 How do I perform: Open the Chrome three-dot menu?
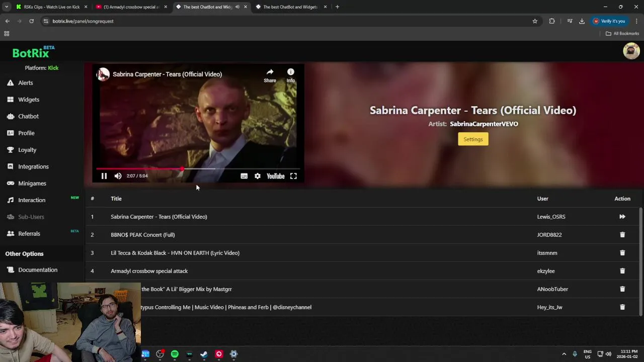[636, 21]
